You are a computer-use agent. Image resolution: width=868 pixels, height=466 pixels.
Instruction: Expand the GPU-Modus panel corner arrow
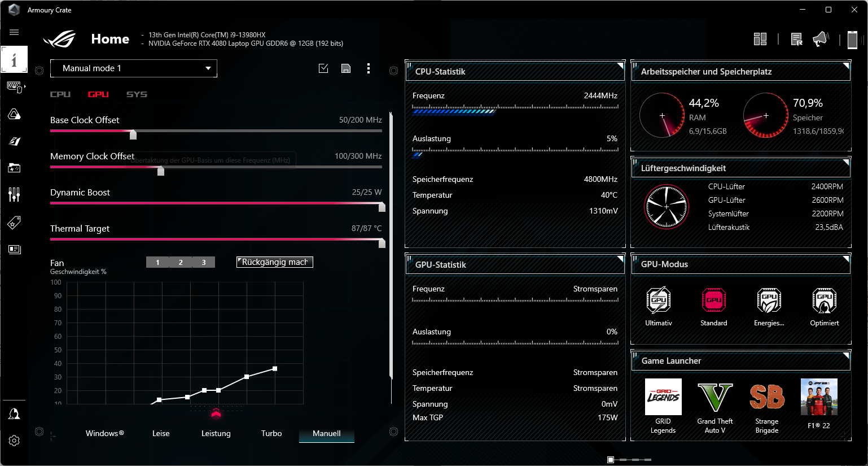pyautogui.click(x=846, y=259)
